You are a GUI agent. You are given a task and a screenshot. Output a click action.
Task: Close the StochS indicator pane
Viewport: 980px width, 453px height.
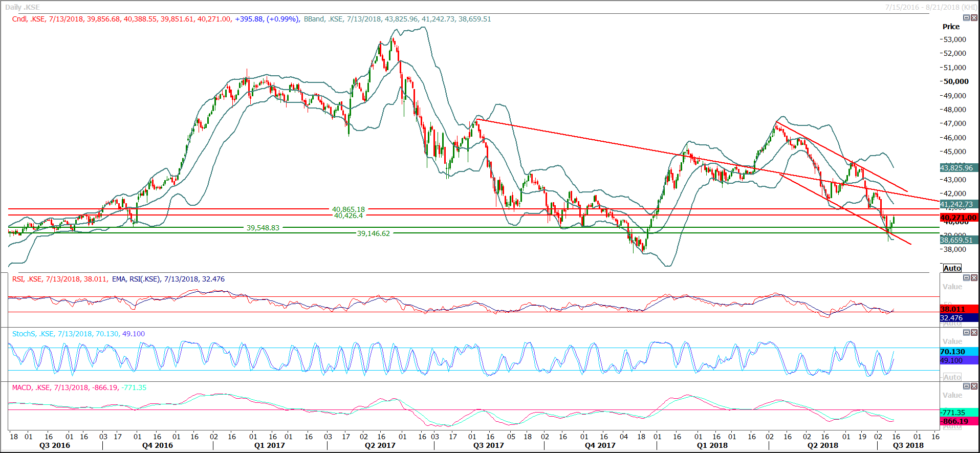974,333
